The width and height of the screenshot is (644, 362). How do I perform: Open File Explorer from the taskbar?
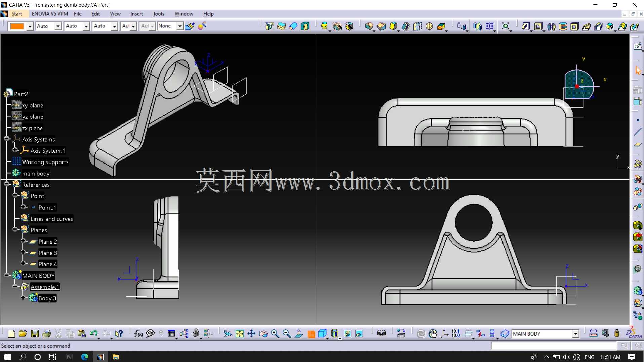[116, 357]
